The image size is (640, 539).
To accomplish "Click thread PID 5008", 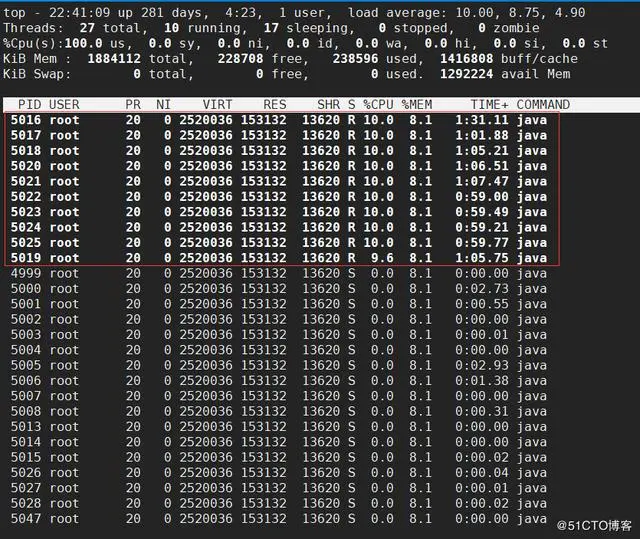I will click(x=26, y=411).
